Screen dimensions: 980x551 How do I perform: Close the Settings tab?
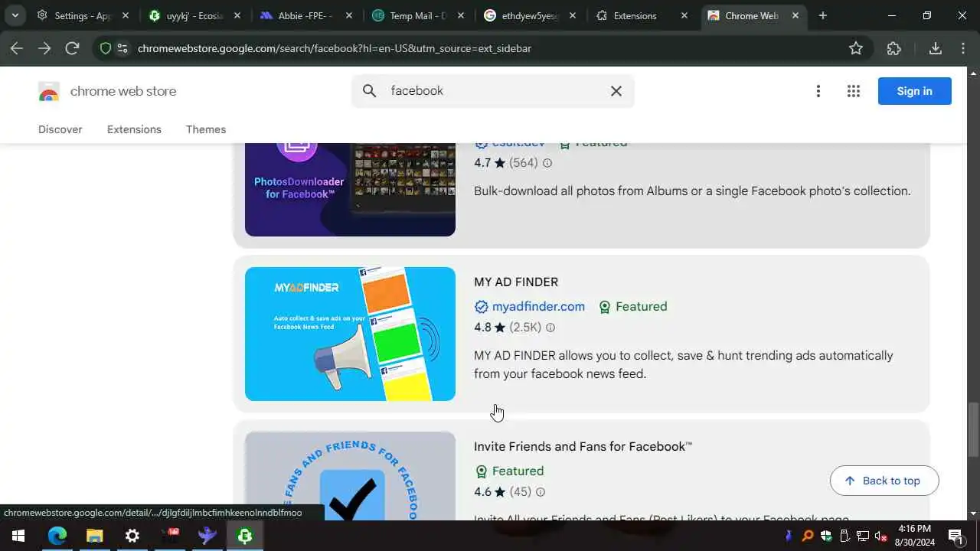click(126, 15)
